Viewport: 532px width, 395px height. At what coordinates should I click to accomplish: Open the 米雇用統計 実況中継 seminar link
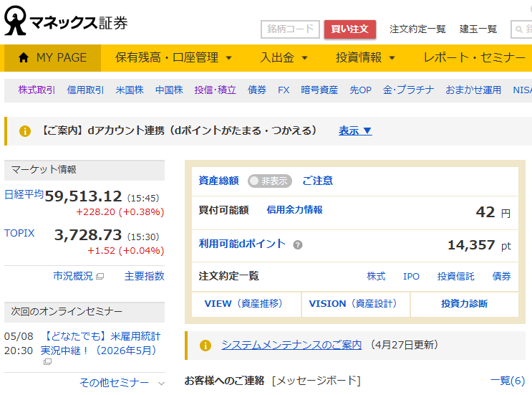click(100, 343)
